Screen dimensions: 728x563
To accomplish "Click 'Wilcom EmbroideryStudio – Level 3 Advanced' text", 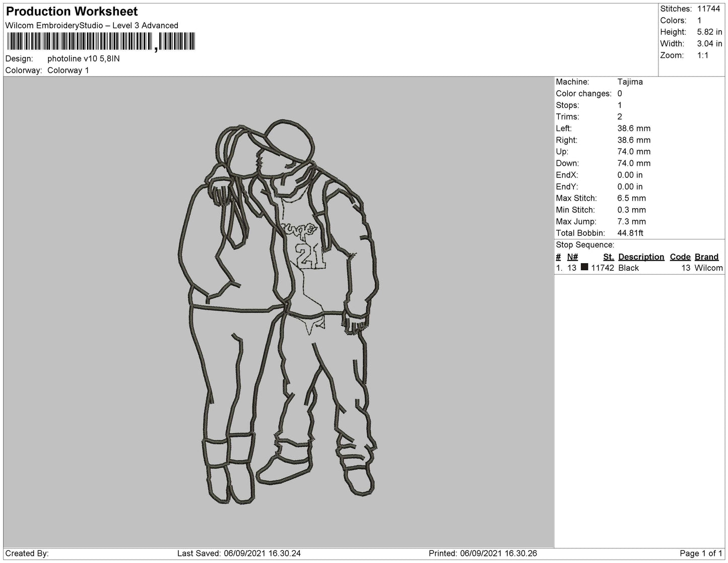I will pyautogui.click(x=92, y=25).
